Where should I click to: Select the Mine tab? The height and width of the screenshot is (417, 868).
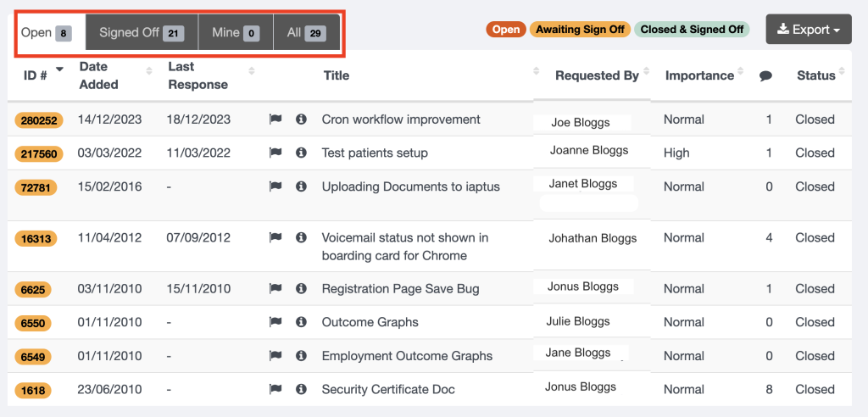[x=236, y=33]
